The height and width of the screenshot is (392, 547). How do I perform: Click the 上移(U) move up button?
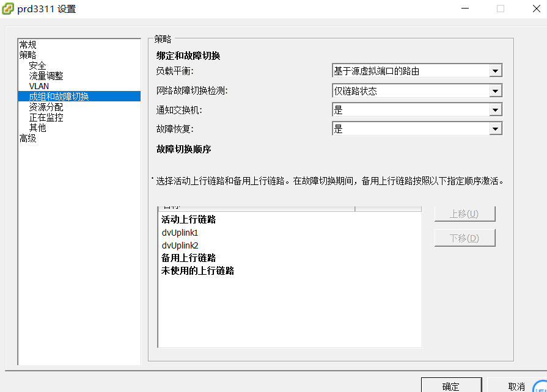point(464,214)
